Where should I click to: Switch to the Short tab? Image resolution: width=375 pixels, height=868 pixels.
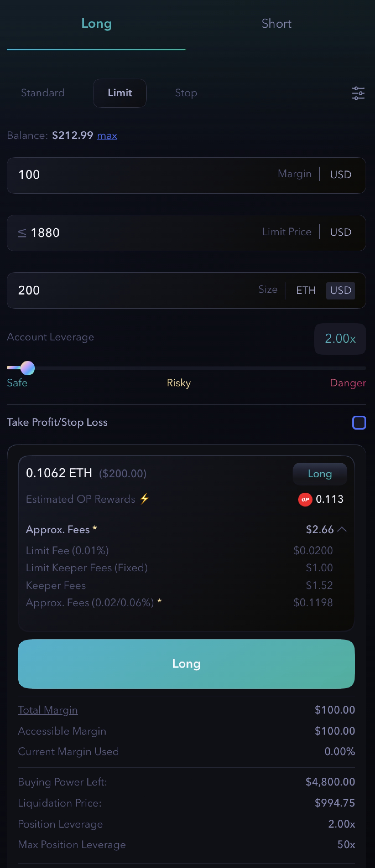[276, 24]
